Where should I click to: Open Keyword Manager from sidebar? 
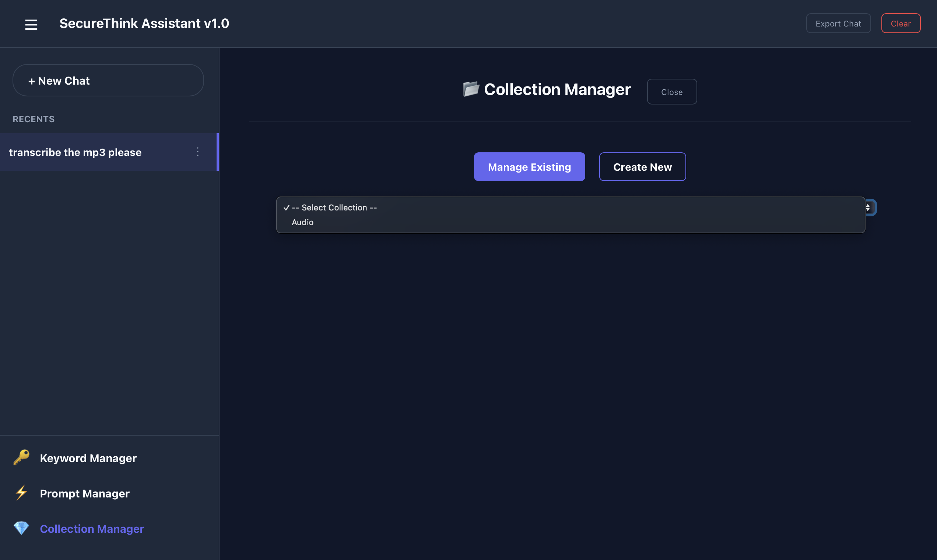88,458
